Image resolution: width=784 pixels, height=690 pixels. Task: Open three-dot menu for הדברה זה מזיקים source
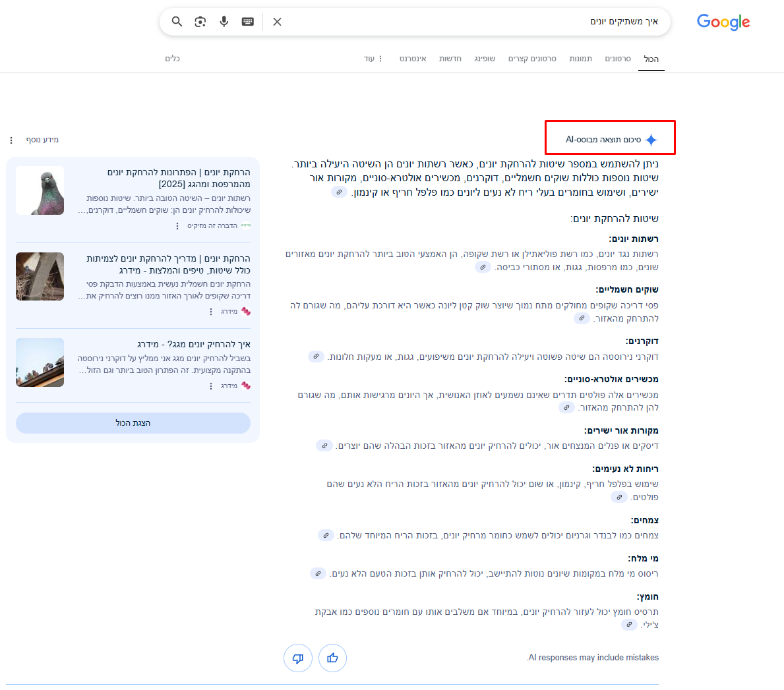(177, 226)
